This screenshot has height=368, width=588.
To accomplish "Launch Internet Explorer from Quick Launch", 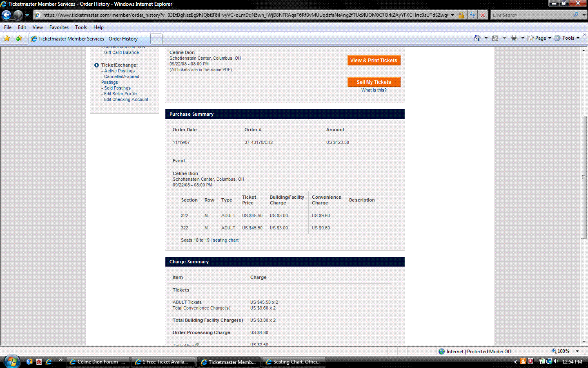I will 49,362.
